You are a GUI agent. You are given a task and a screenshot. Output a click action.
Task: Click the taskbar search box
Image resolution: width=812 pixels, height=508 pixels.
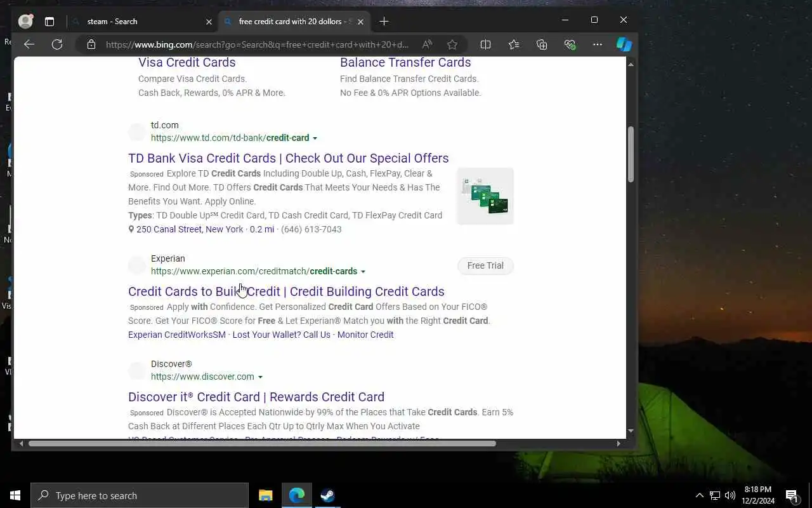pyautogui.click(x=140, y=495)
